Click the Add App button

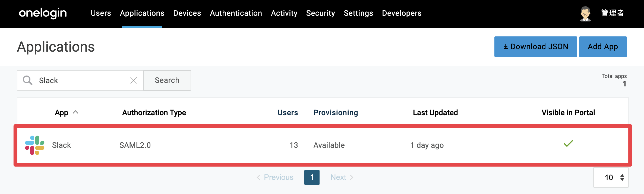[603, 47]
